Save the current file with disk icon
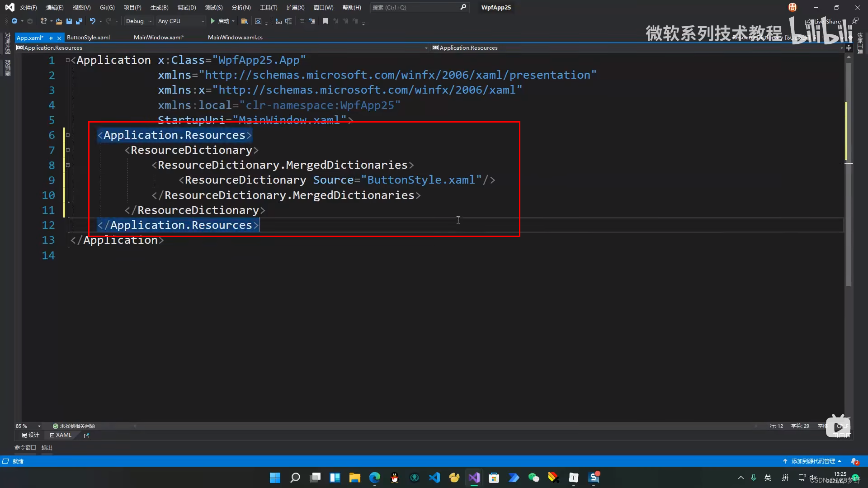 click(69, 21)
